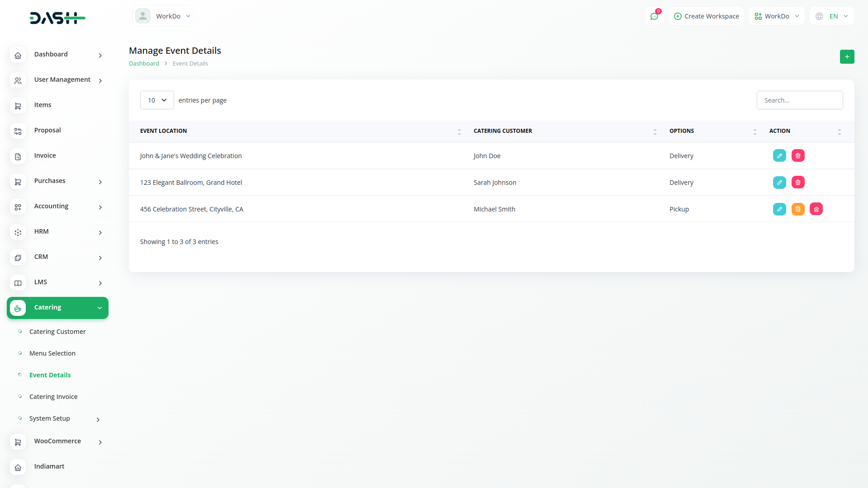
Task: Follow the Dashboard breadcrumb link
Action: tap(144, 64)
